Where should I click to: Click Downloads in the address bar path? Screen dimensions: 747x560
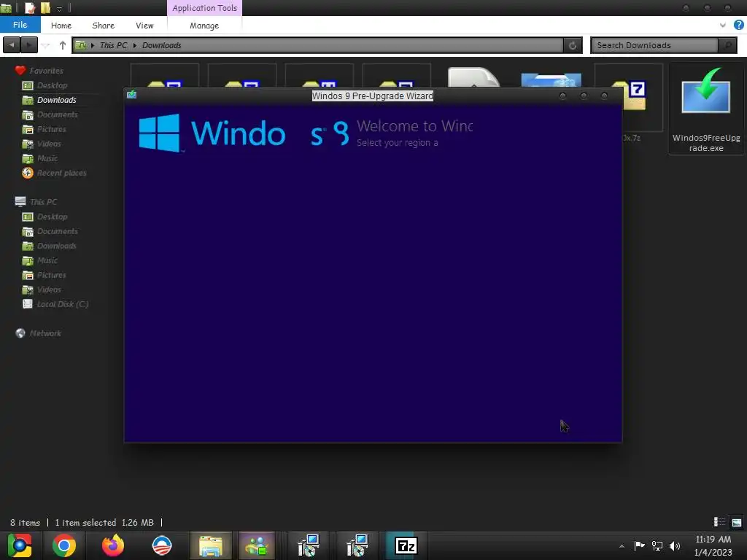(161, 45)
